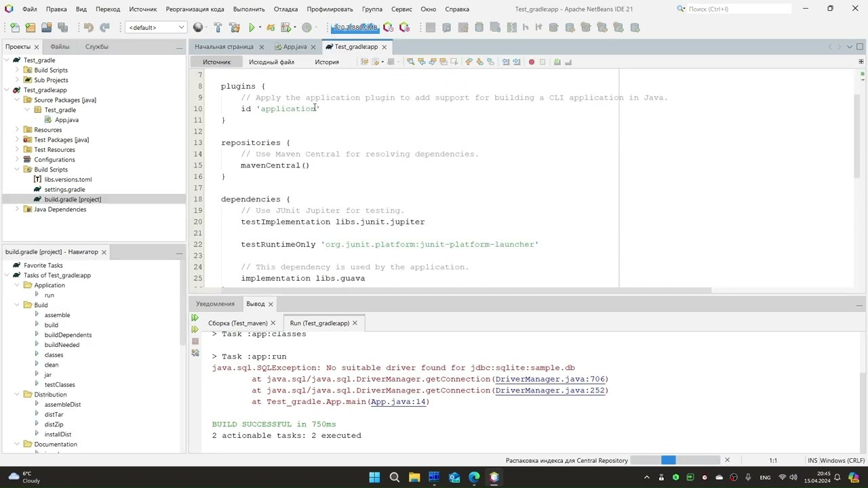The width and height of the screenshot is (868, 488).
Task: Collapse the Application tasks folder
Action: click(17, 285)
